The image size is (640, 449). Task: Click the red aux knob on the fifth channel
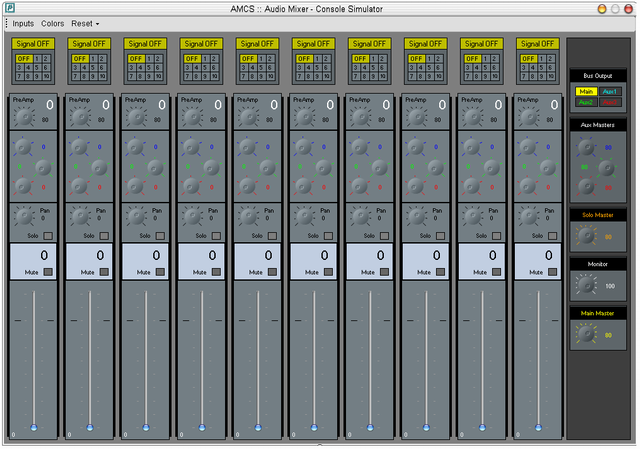click(x=247, y=187)
